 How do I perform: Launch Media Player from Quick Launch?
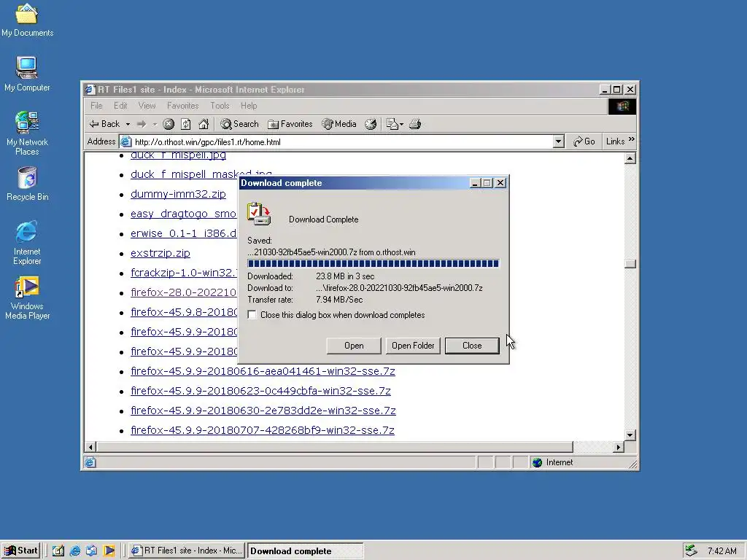(109, 551)
